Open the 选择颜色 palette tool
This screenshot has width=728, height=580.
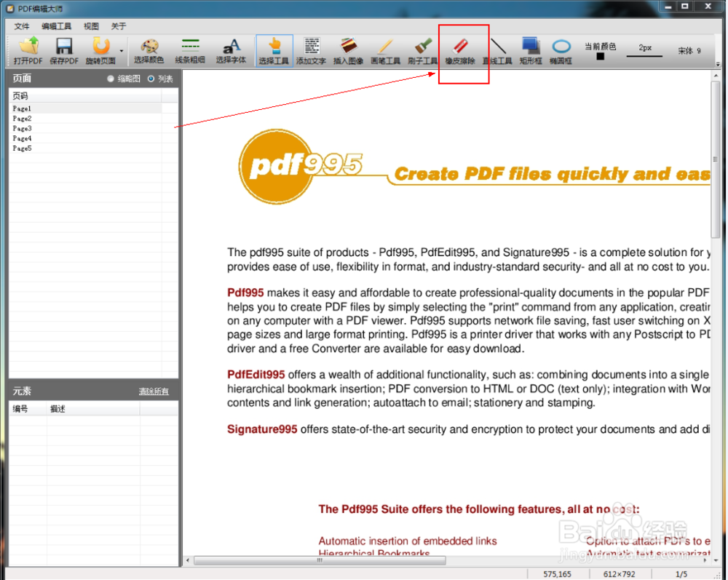149,50
